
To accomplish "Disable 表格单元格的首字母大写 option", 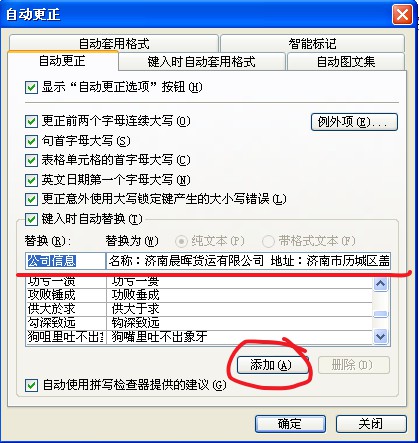I will coord(31,161).
